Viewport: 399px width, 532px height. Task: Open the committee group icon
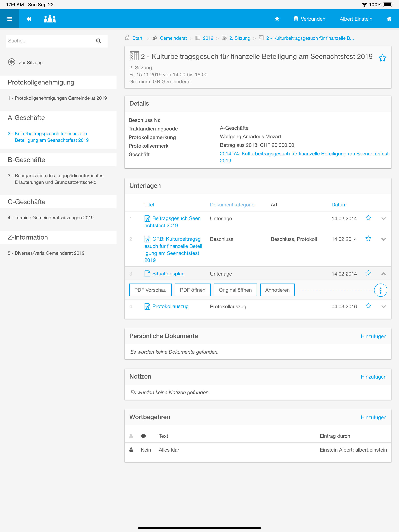(x=50, y=19)
